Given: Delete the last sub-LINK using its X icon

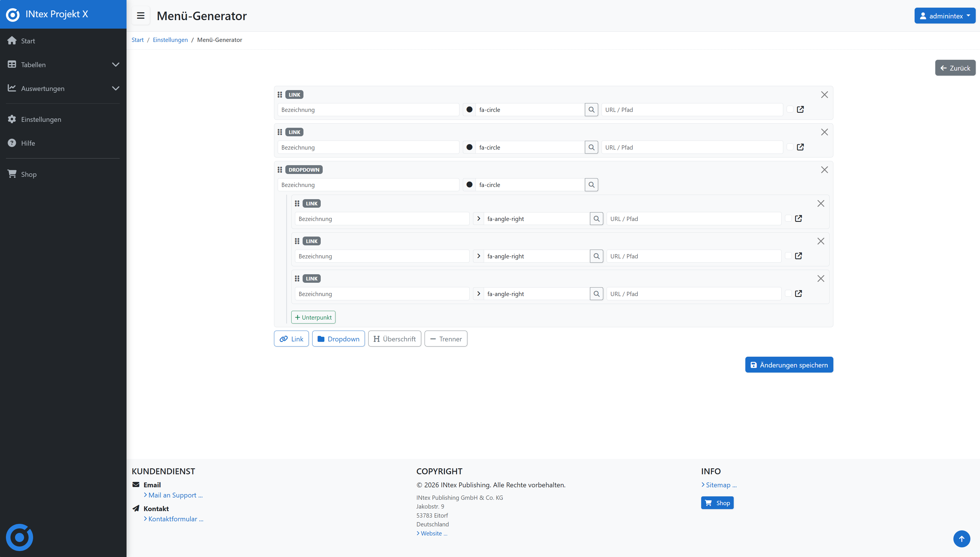Looking at the screenshot, I should (821, 278).
